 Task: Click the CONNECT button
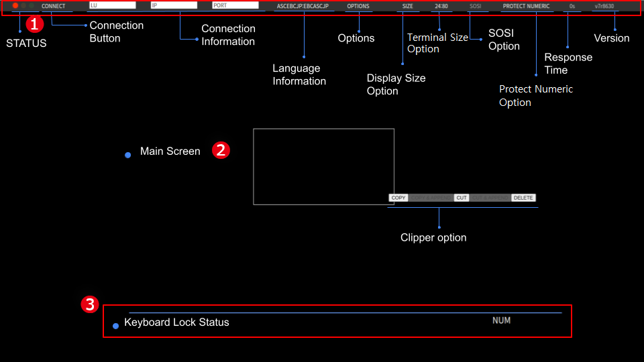[x=54, y=6]
